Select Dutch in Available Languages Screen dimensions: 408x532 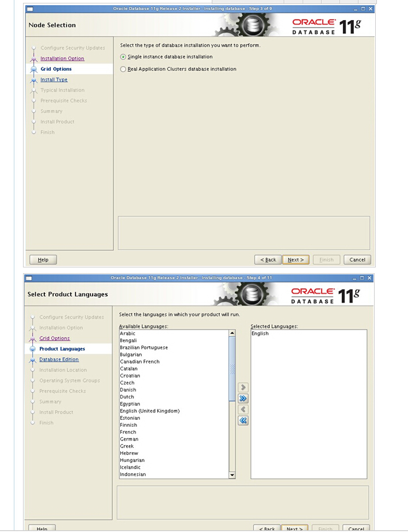click(x=174, y=397)
